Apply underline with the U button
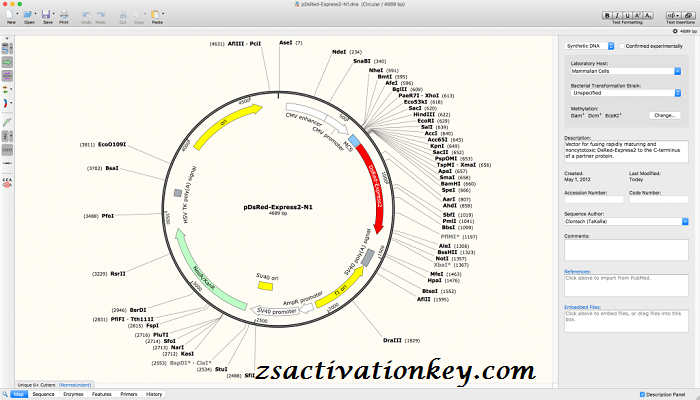700x400 pixels. tap(627, 15)
